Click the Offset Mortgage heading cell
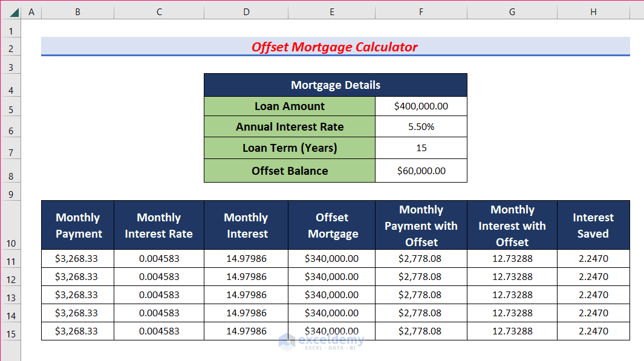The height and width of the screenshot is (361, 644). (x=331, y=225)
